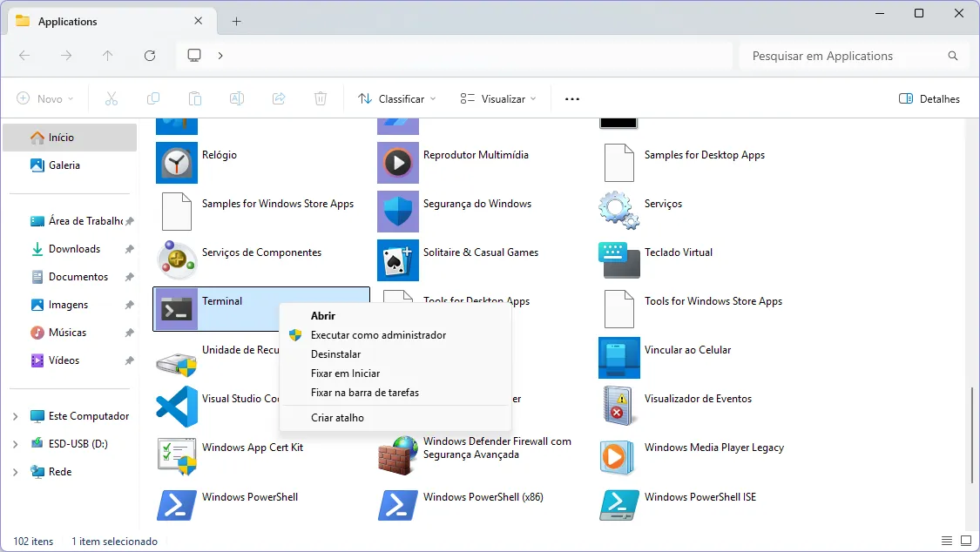Open Área de Trabalho in sidebar

tap(70, 221)
